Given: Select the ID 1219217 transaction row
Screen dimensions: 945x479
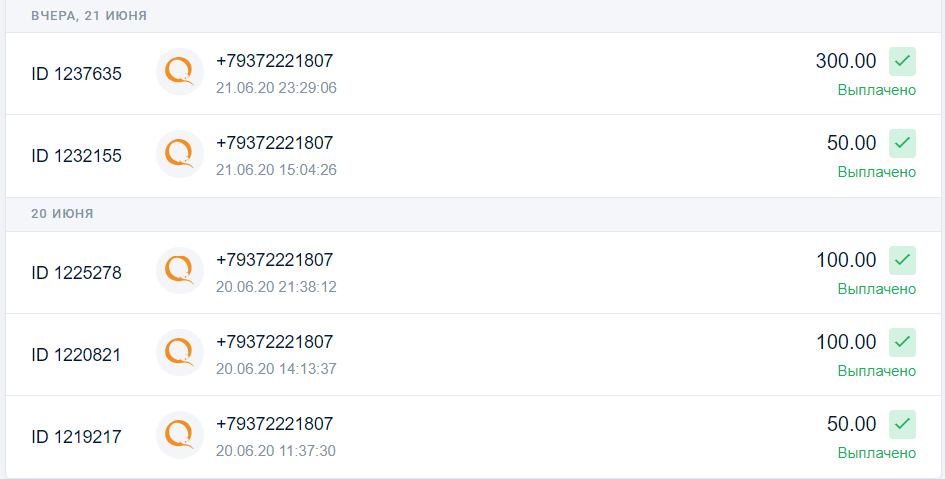Looking at the screenshot, I should coord(472,437).
